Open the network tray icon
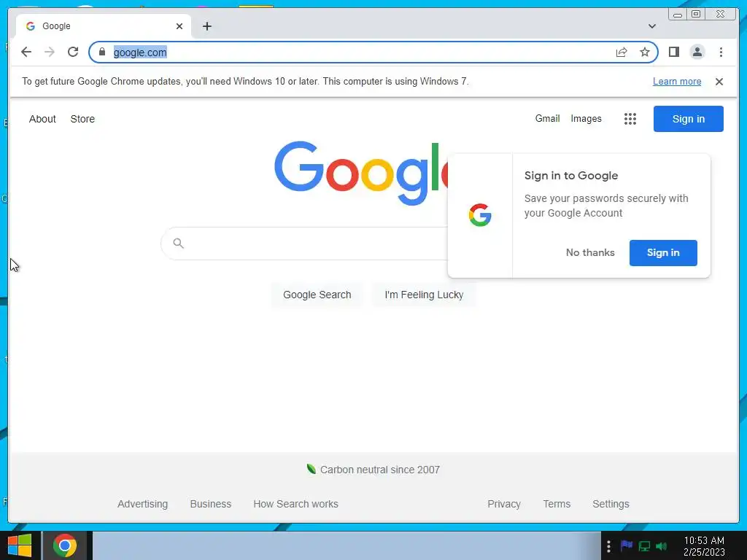 point(644,546)
